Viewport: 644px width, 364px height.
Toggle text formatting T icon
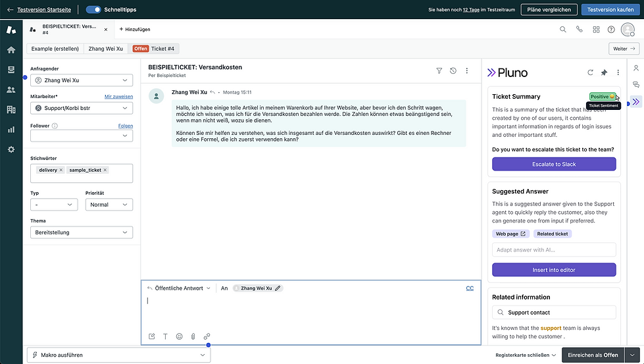[165, 336]
